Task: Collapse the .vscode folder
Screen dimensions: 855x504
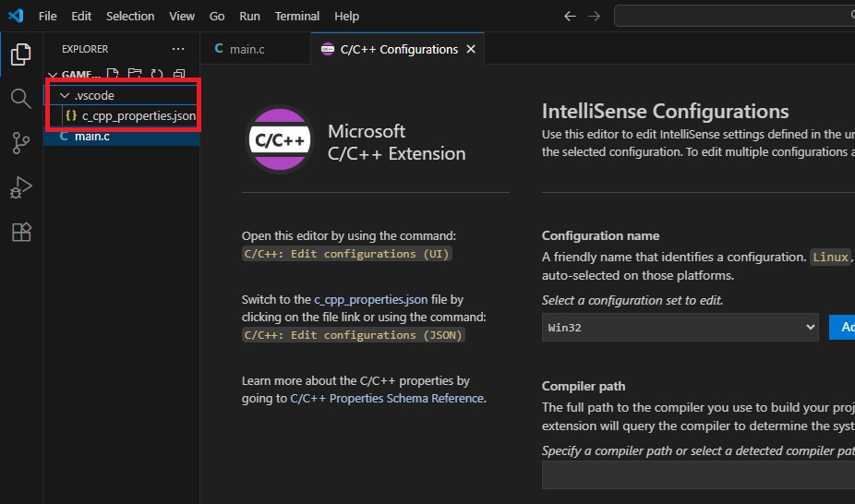Action: (64, 95)
